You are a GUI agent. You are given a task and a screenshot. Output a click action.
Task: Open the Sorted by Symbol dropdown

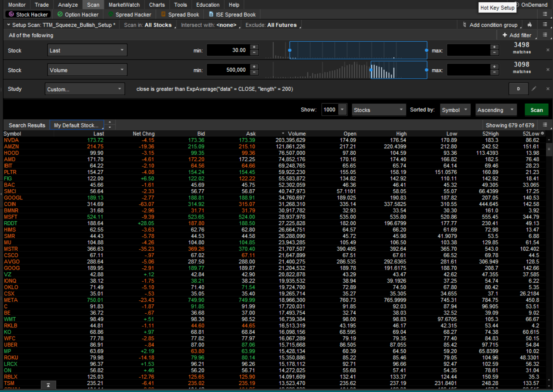(x=455, y=110)
